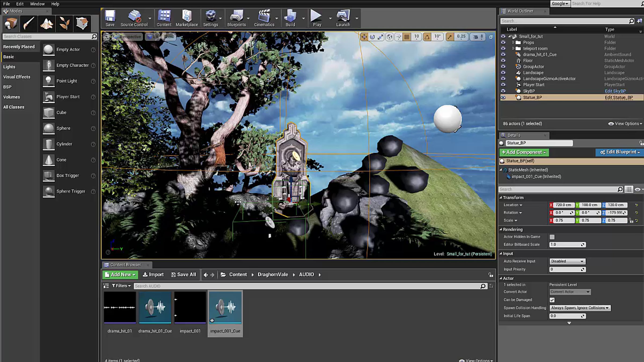This screenshot has width=644, height=362.
Task: Select the drama_hit_01_Cue asset thumbnail
Action: [155, 308]
